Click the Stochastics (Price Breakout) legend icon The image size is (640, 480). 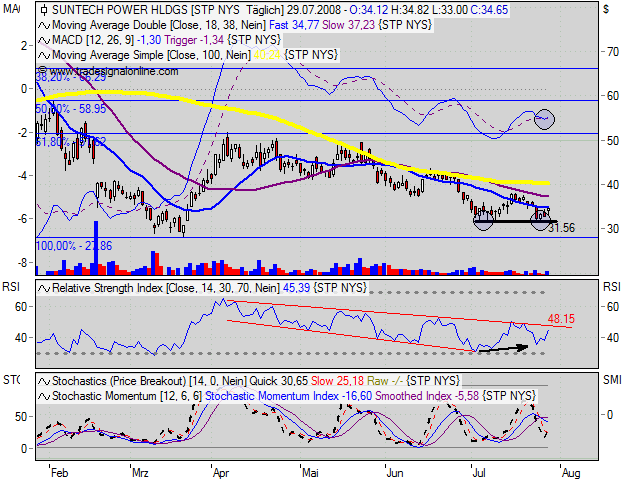(43, 383)
